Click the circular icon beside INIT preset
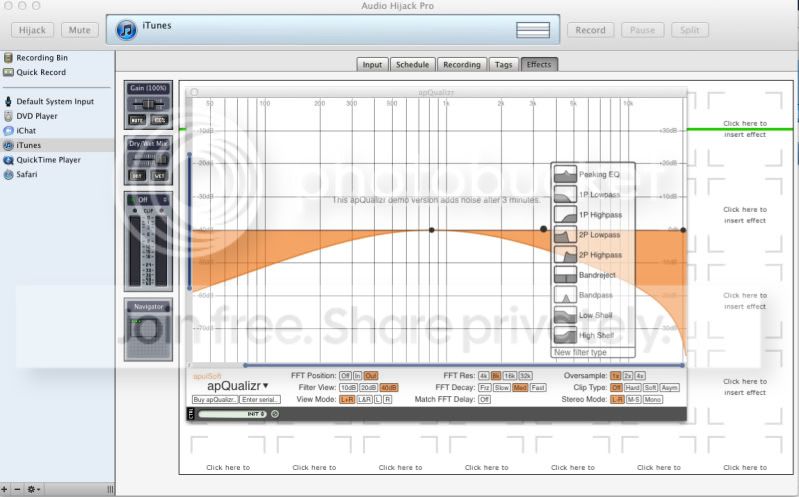 tap(275, 414)
